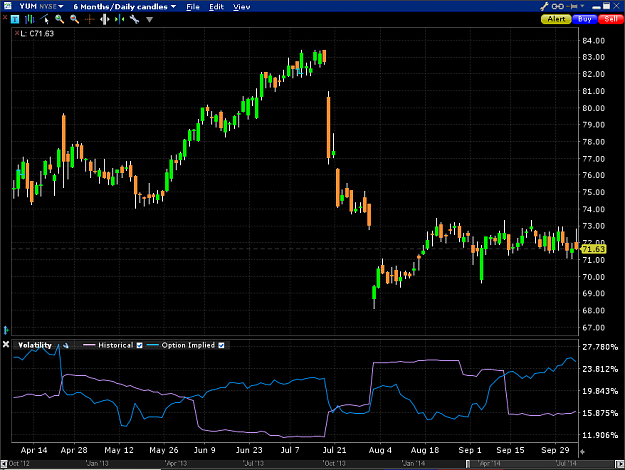The width and height of the screenshot is (625, 470).
Task: Click the red Sell button
Action: (611, 19)
